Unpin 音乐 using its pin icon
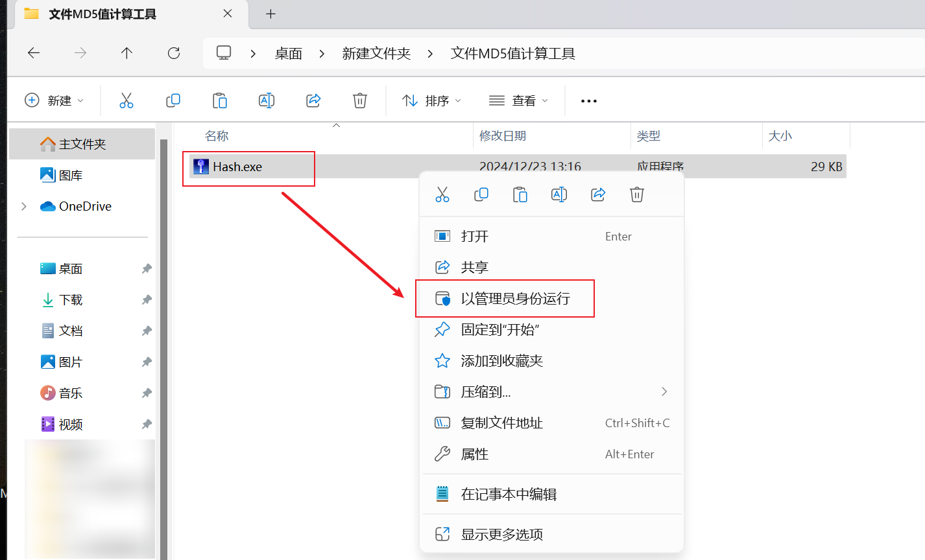This screenshot has height=560, width=925. tap(147, 393)
